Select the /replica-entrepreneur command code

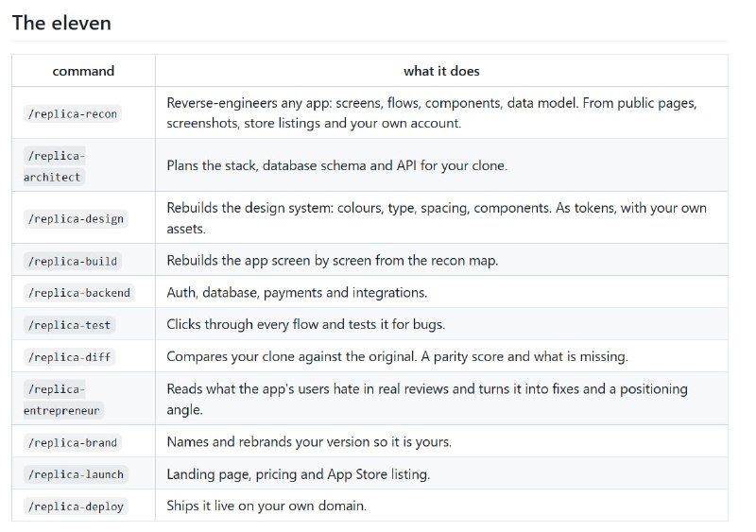click(x=63, y=400)
